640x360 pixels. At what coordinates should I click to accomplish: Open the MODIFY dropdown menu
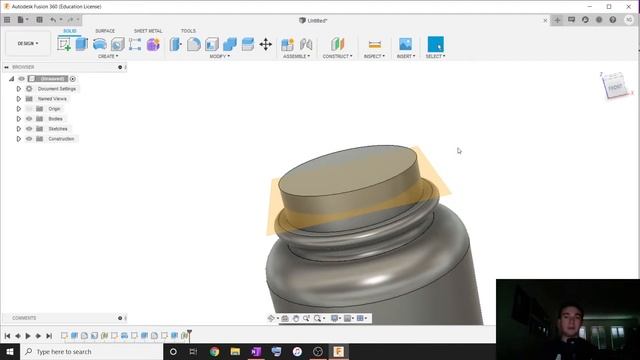[220, 56]
